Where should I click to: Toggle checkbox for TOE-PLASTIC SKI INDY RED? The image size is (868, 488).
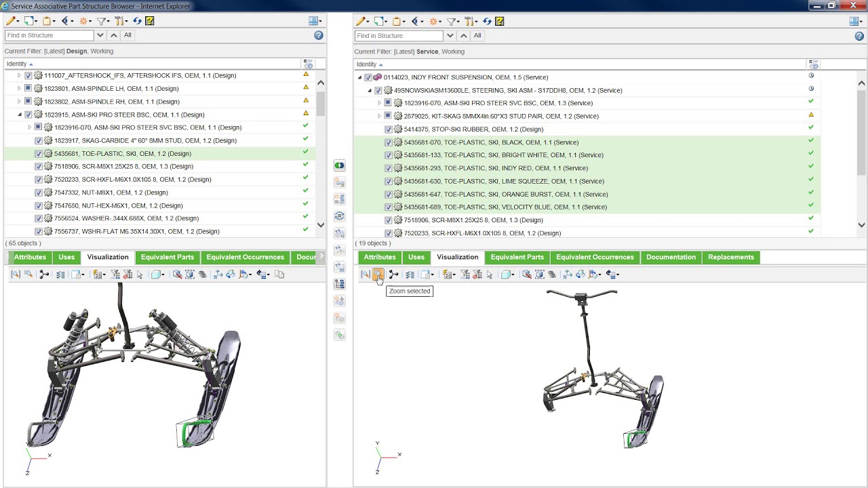(389, 168)
